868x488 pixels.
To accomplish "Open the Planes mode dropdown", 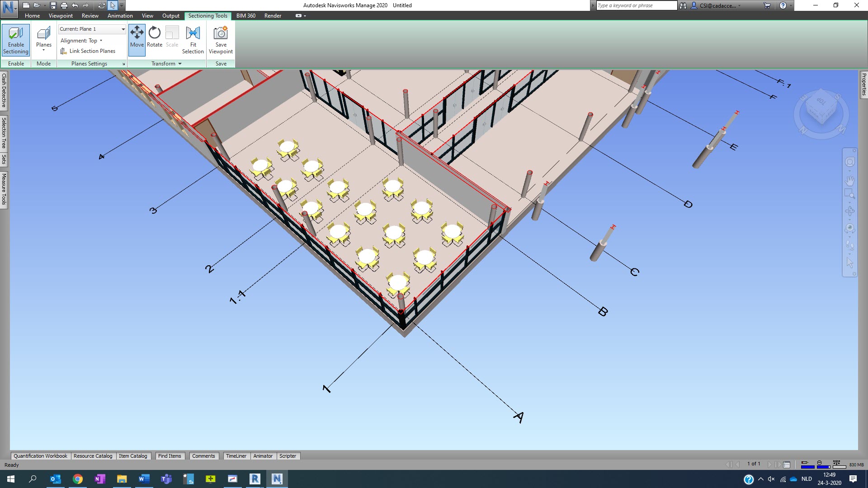I will [44, 40].
